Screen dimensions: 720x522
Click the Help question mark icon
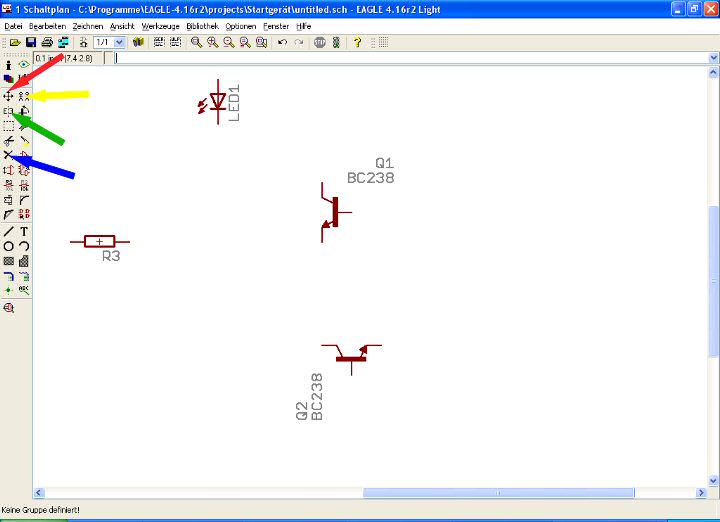pyautogui.click(x=356, y=43)
